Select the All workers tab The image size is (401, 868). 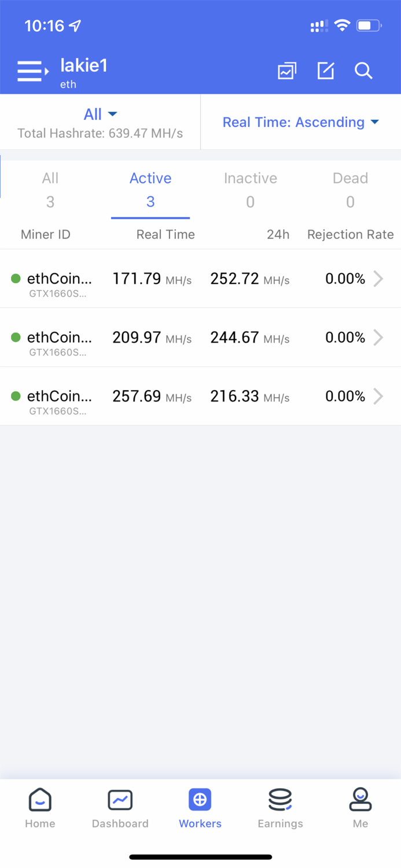pyautogui.click(x=50, y=189)
